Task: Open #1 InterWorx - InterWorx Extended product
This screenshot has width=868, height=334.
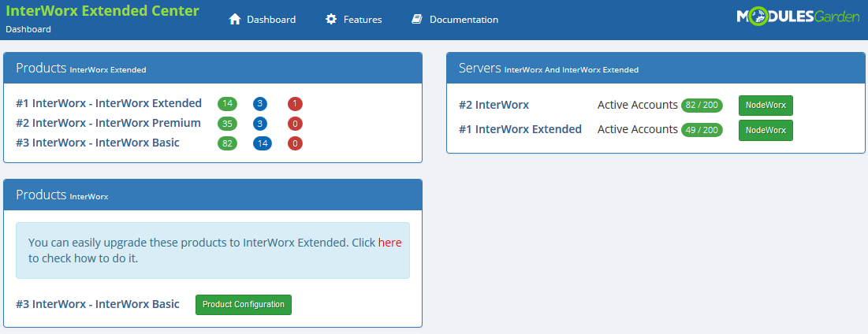Action: click(x=109, y=103)
